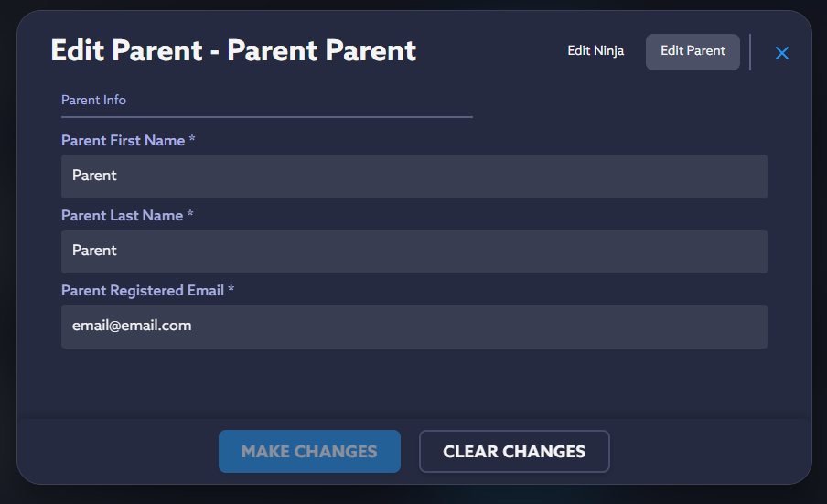This screenshot has height=504, width=827.
Task: Click the vertical divider beside the close icon
Action: [x=750, y=52]
